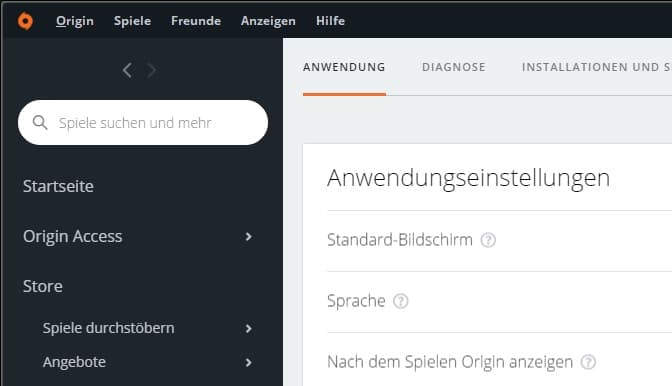Go back with the left arrow
This screenshot has width=672, height=386.
tap(127, 70)
